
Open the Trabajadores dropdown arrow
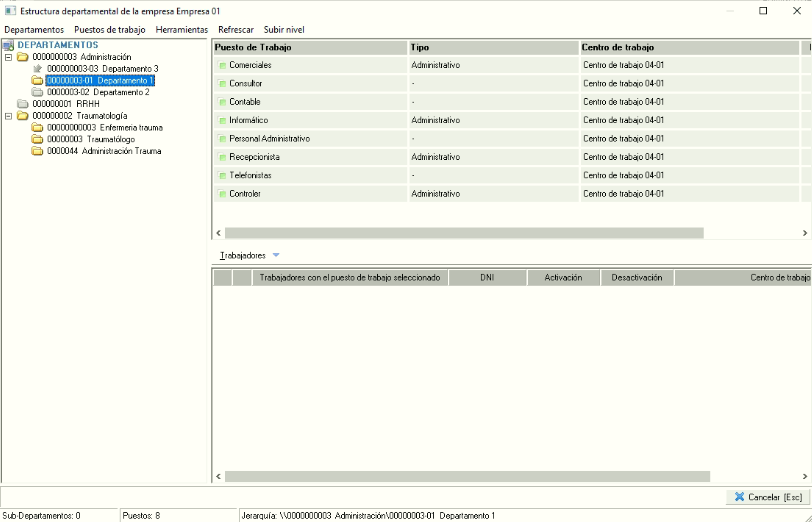tap(276, 256)
